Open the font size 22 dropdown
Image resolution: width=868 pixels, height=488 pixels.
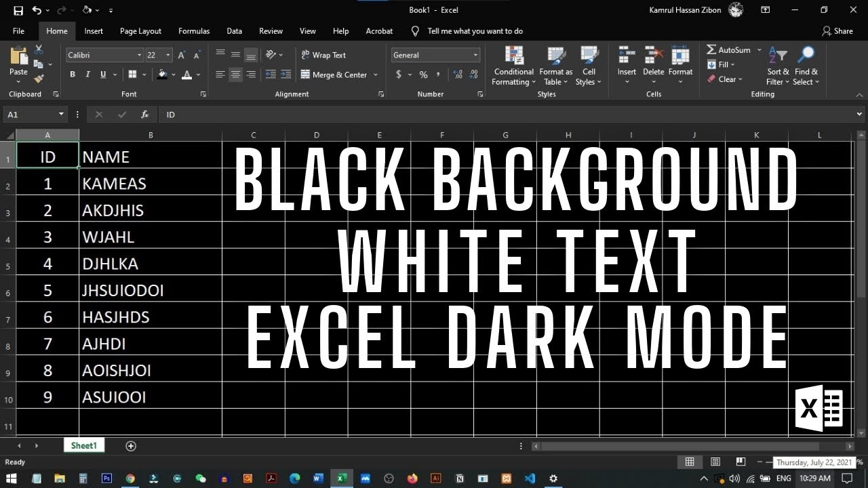[168, 56]
